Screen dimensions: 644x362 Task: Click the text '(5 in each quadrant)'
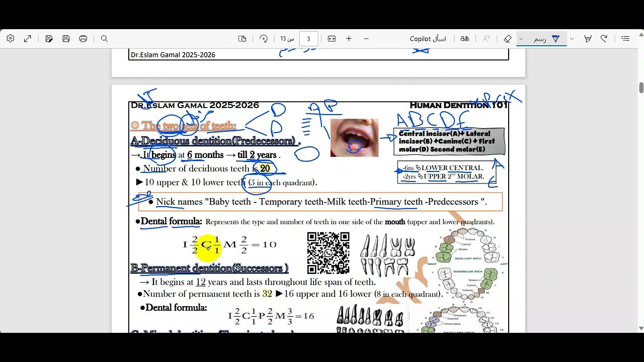click(x=282, y=183)
